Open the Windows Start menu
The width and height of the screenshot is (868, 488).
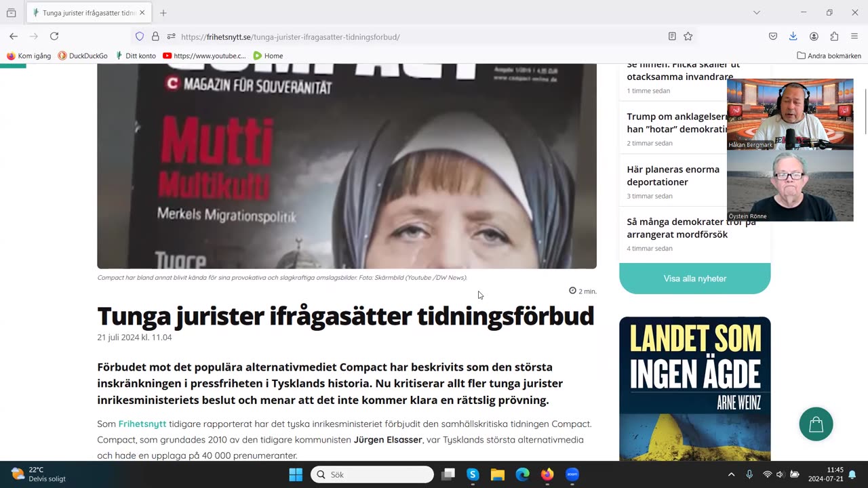296,474
